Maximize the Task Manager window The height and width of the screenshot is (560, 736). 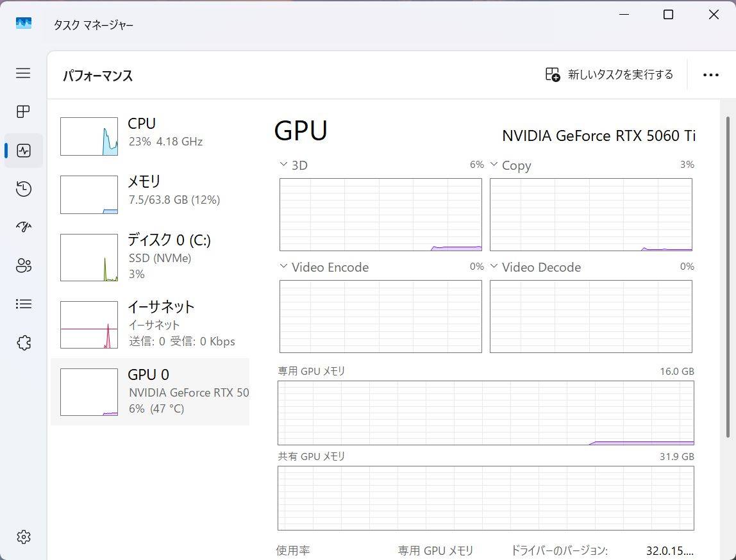point(668,15)
